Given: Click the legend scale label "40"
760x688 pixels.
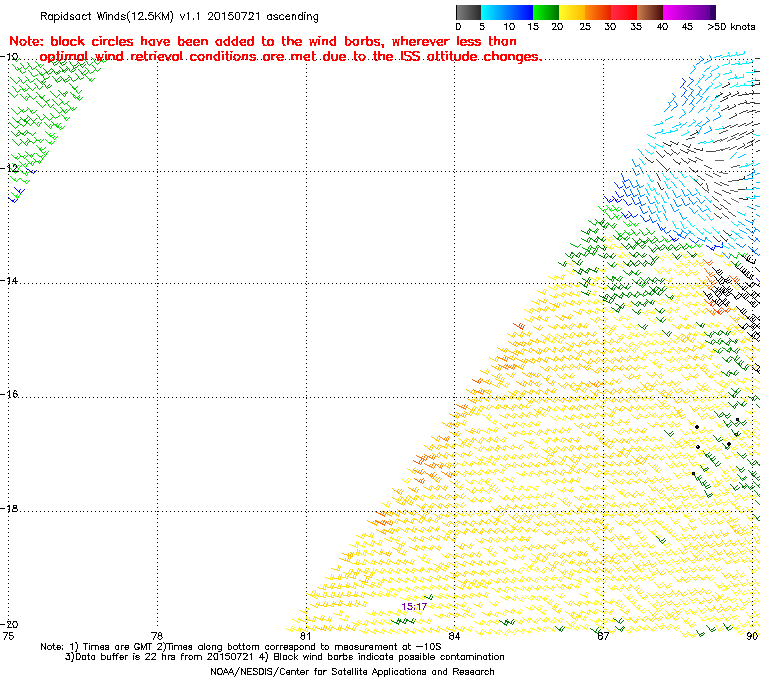Looking at the screenshot, I should (x=662, y=27).
